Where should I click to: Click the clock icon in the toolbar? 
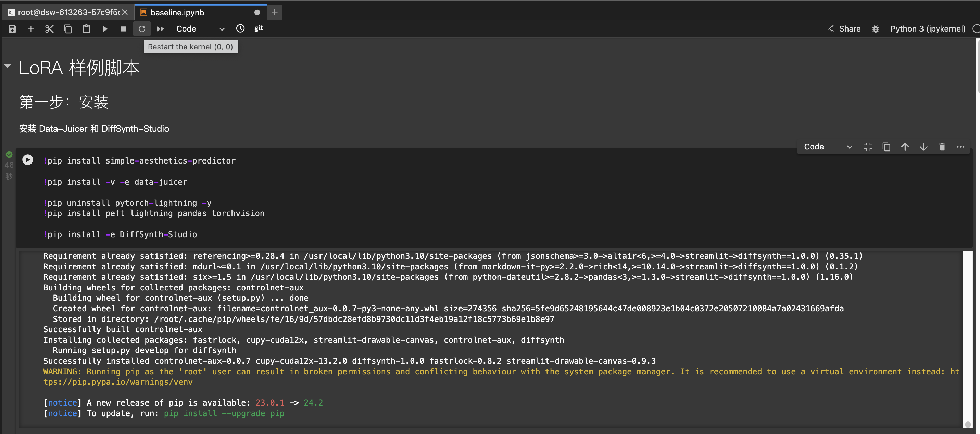coord(240,28)
